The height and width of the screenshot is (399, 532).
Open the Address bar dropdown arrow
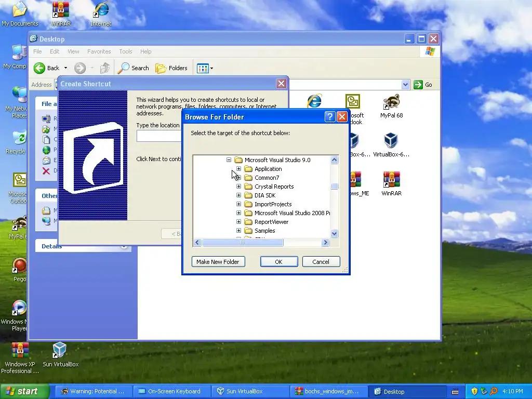pos(405,85)
